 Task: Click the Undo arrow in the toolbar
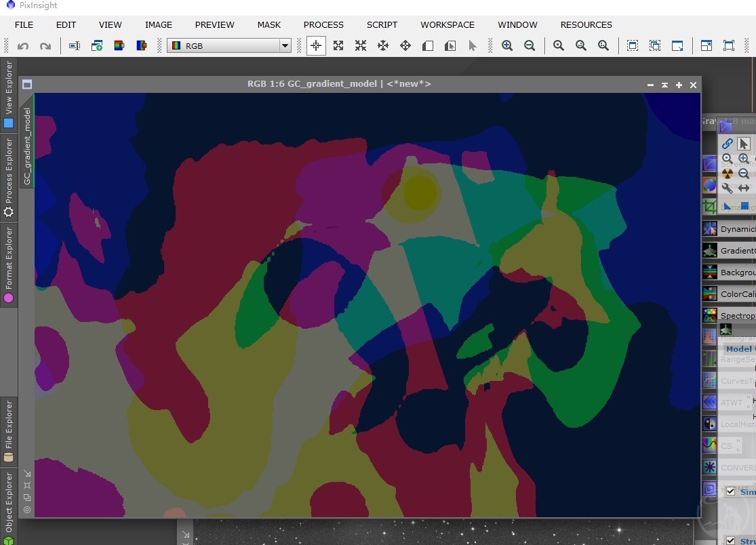click(22, 46)
